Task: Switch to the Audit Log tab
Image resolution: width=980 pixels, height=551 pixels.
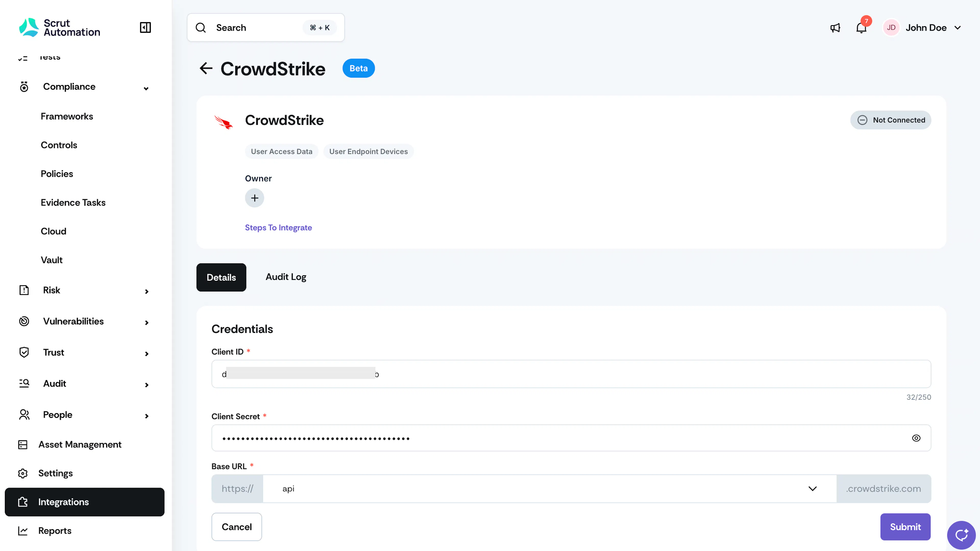Action: tap(286, 277)
